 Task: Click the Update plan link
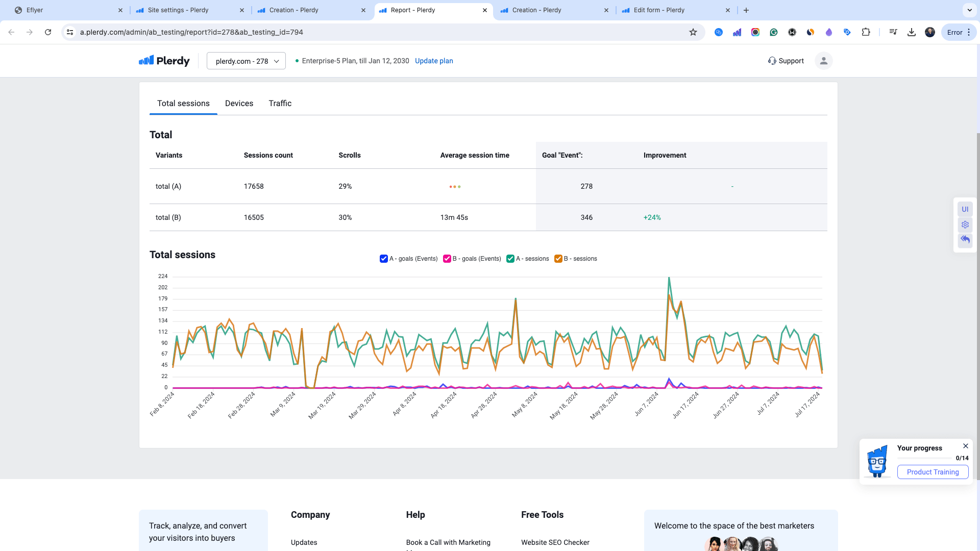tap(433, 61)
